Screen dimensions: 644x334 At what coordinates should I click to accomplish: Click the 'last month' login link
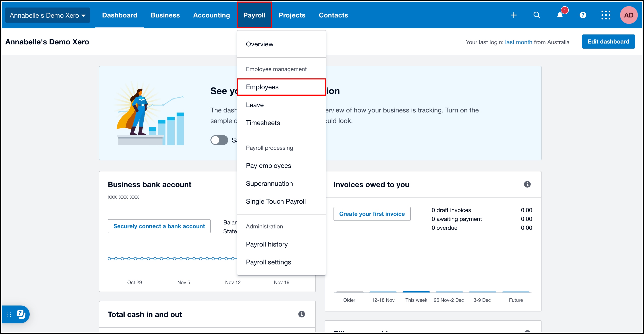tap(518, 42)
